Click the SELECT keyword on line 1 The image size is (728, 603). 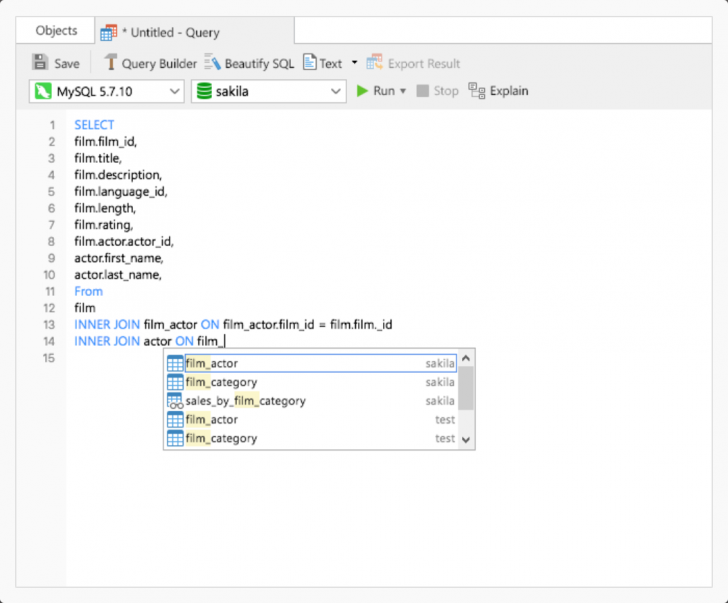pyautogui.click(x=94, y=125)
